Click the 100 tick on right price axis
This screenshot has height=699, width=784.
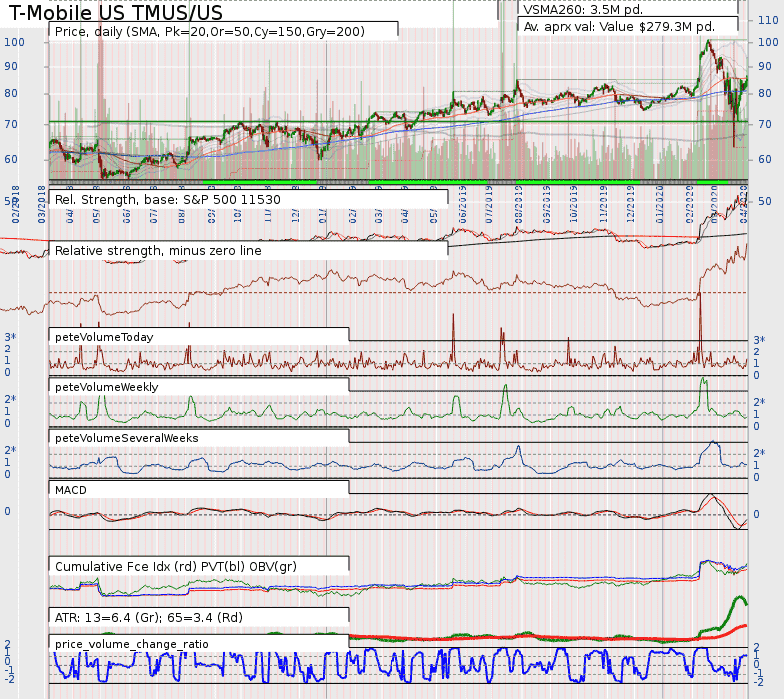(x=768, y=42)
